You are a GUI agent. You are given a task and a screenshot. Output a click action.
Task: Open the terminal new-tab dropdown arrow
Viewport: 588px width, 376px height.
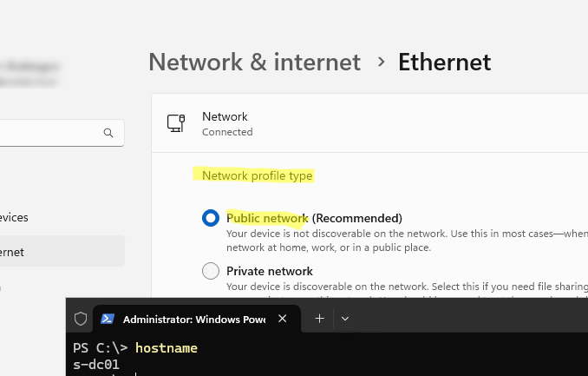[345, 319]
